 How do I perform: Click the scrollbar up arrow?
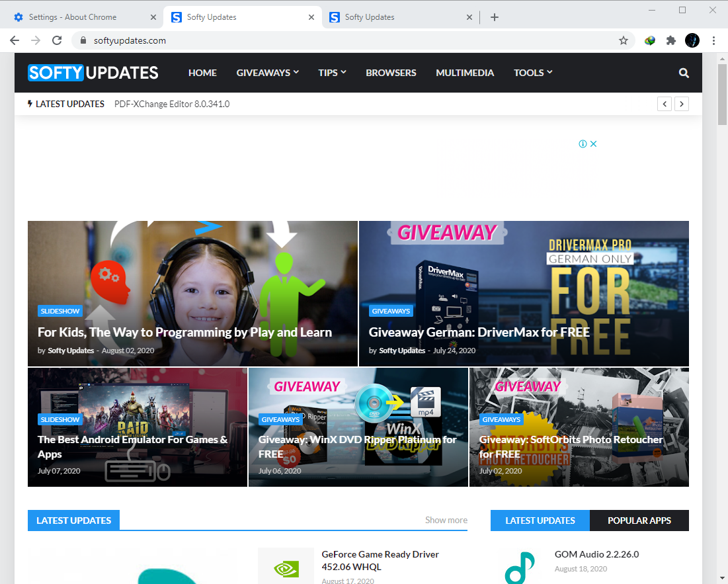pos(722,59)
